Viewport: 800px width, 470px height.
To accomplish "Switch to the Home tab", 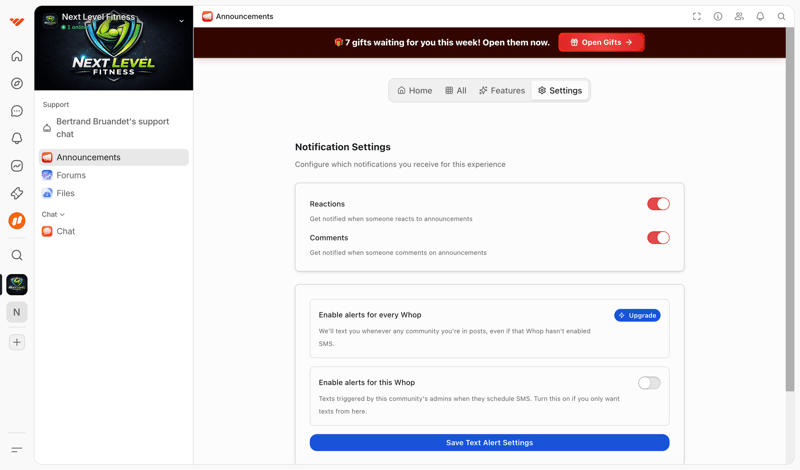I will pyautogui.click(x=415, y=91).
